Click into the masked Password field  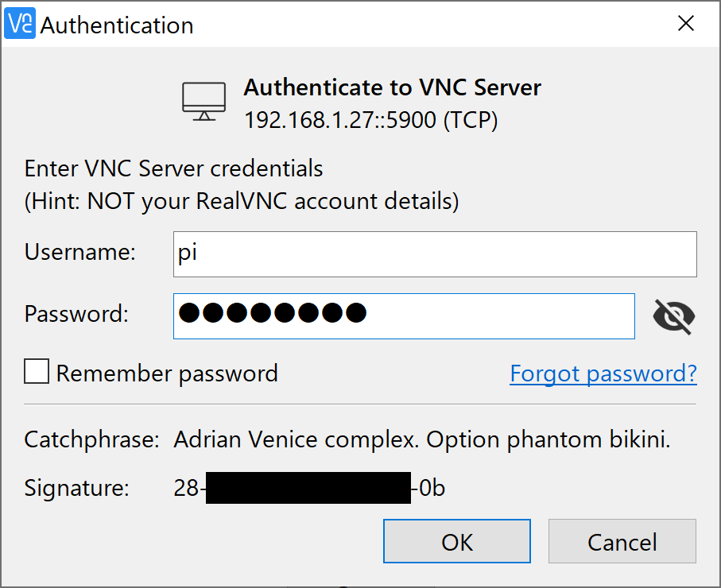[x=404, y=315]
